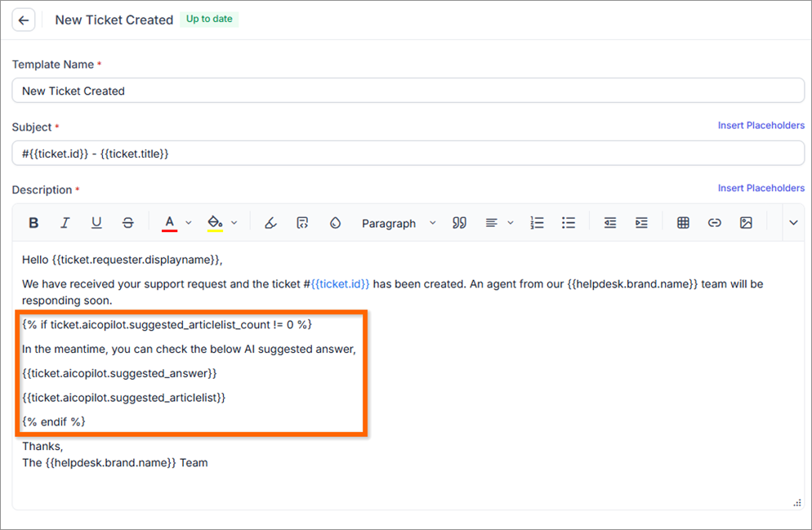
Task: Apply the red font color
Action: 169,223
